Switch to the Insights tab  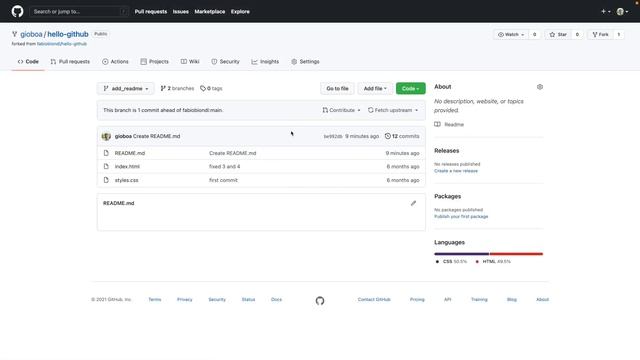[x=265, y=62]
